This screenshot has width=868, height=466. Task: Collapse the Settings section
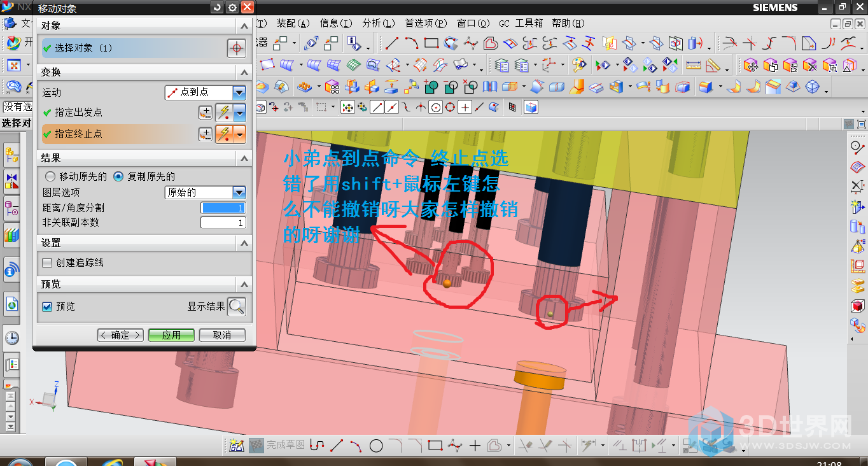tap(244, 243)
